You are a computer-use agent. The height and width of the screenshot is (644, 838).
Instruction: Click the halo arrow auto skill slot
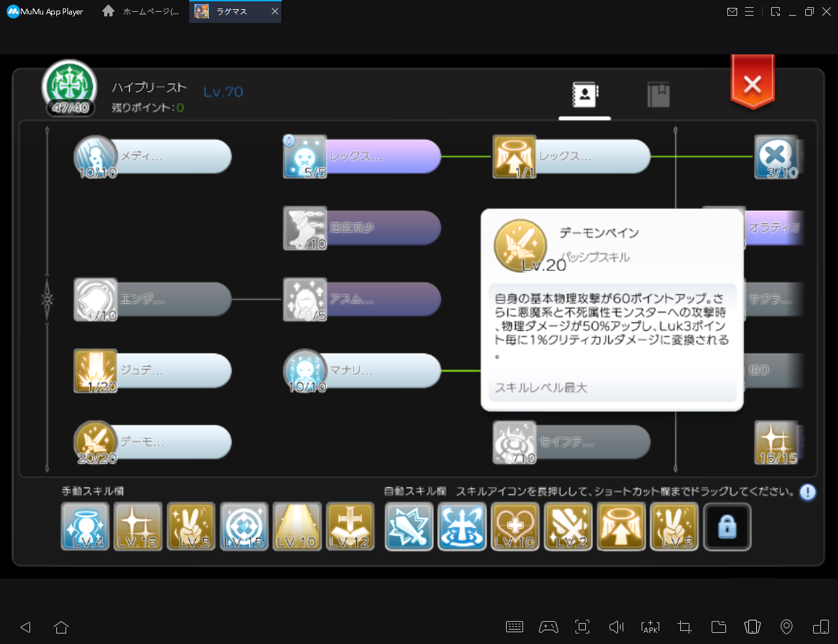(621, 526)
